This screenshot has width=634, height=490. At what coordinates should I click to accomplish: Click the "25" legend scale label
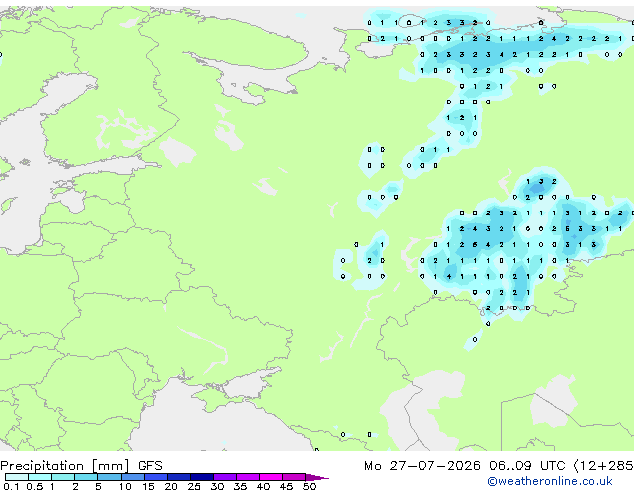coord(194,486)
